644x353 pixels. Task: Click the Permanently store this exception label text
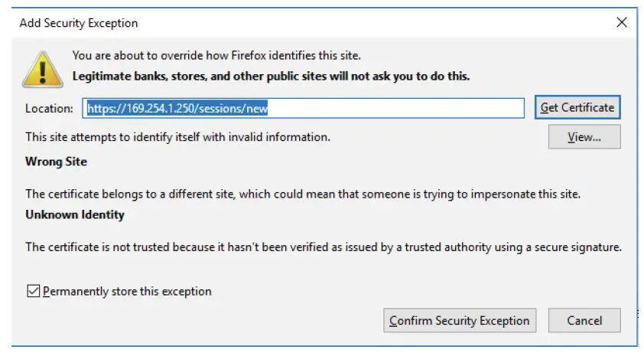pyautogui.click(x=127, y=291)
